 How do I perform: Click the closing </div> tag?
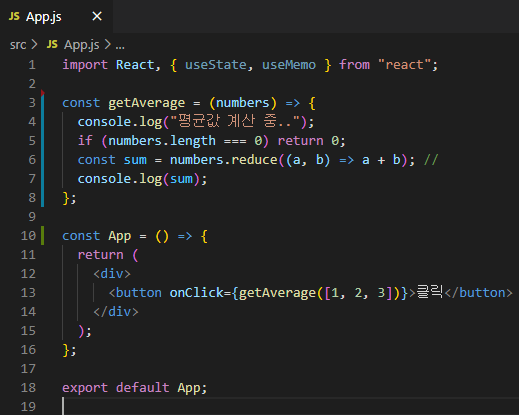click(x=116, y=312)
